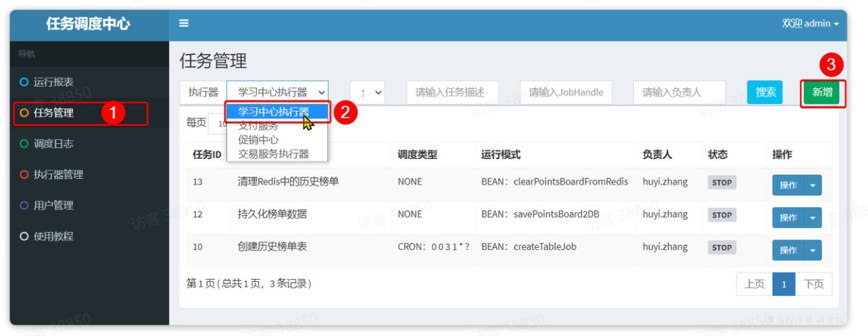Click the 使用教程 circle icon
The image size is (868, 336).
tap(24, 236)
